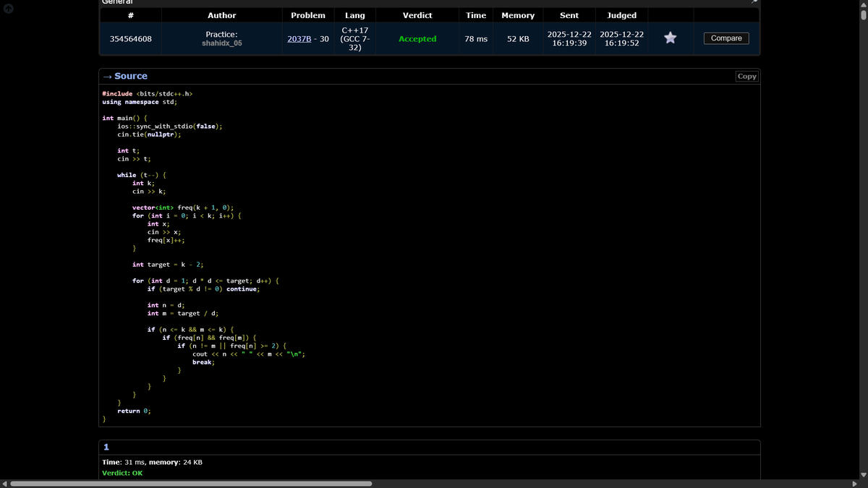Image resolution: width=868 pixels, height=488 pixels.
Task: Click the Accepted verdict text
Action: click(417, 38)
